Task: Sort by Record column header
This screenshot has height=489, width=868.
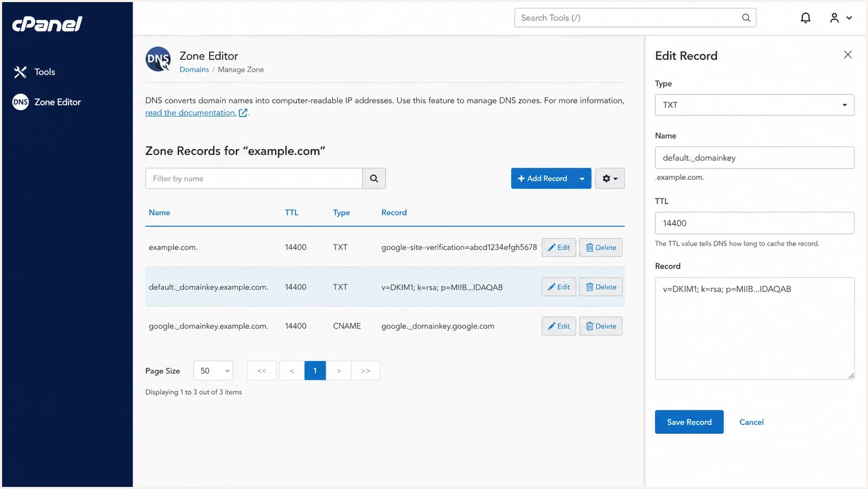Action: click(x=394, y=213)
